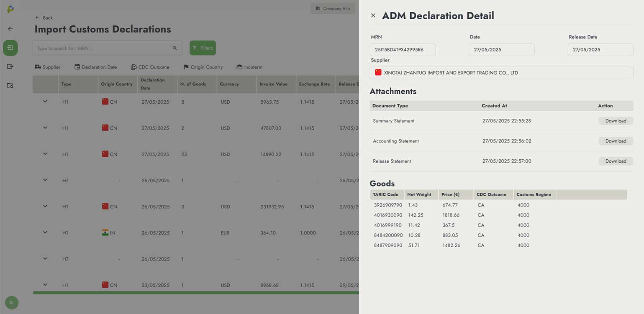Click the green Filters button
This screenshot has width=644, height=314.
pyautogui.click(x=203, y=48)
